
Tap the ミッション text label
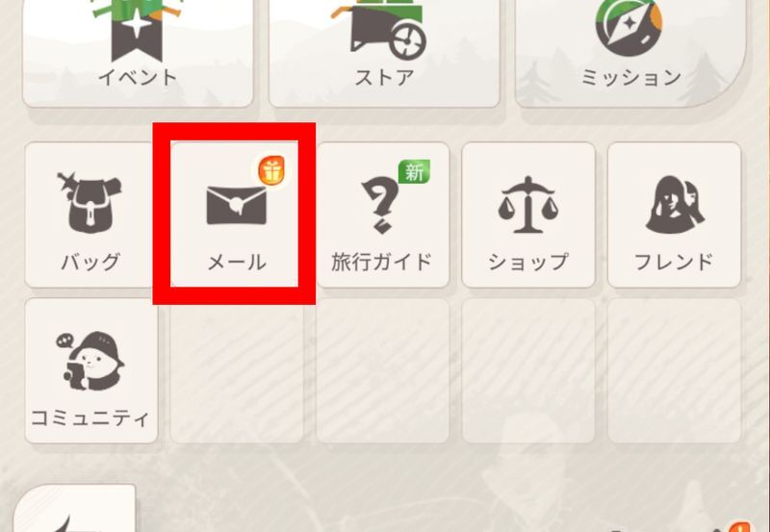tap(631, 78)
